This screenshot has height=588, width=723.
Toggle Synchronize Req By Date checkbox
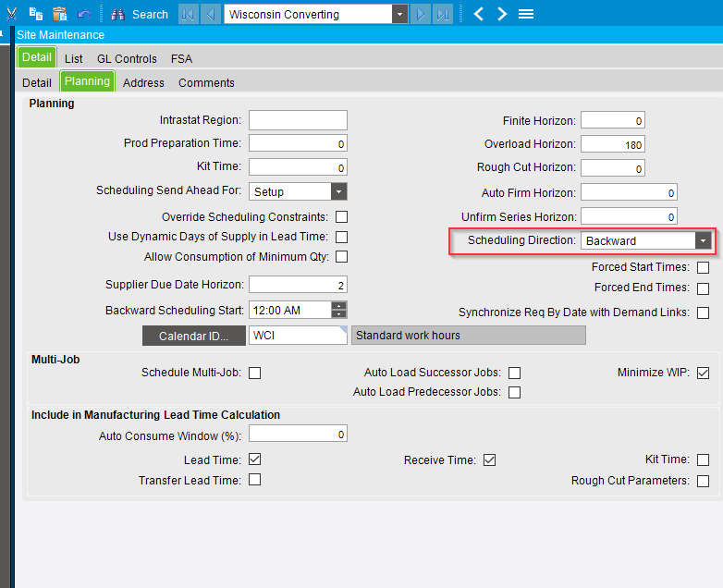tap(704, 312)
